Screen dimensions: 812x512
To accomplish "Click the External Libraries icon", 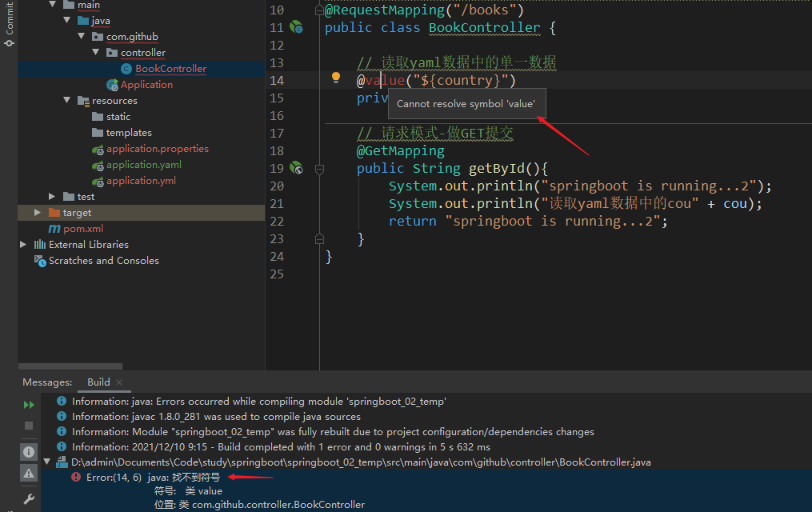I will (40, 244).
